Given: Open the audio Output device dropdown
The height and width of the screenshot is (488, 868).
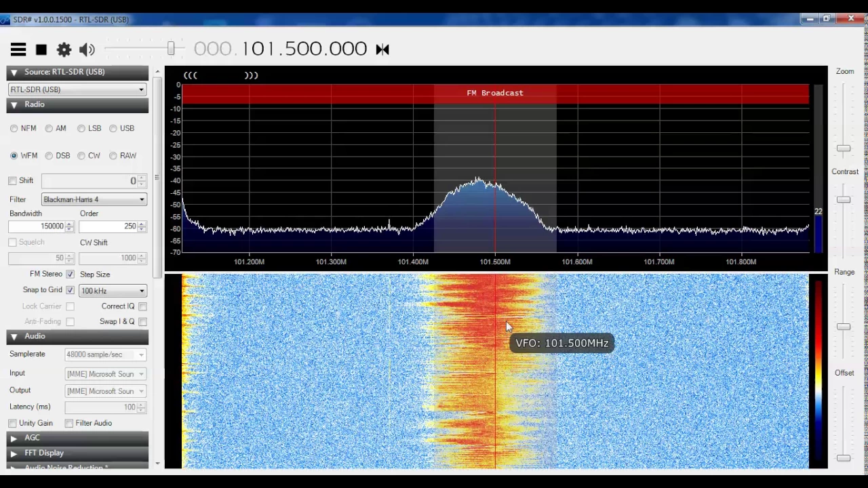Looking at the screenshot, I should (x=105, y=391).
